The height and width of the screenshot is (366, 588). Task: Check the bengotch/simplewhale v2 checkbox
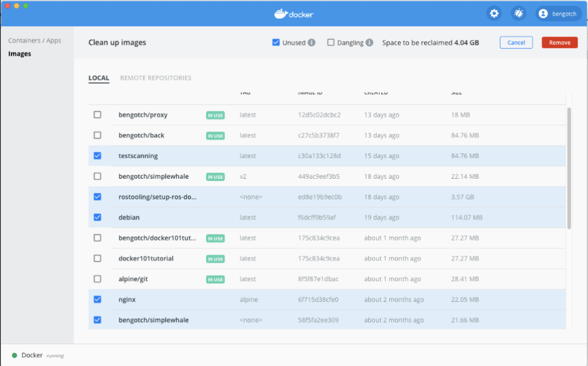coord(98,176)
